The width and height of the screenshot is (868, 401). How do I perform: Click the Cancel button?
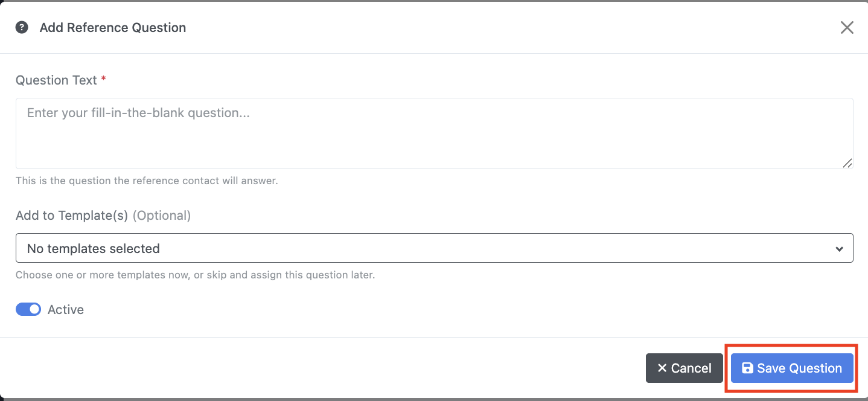(x=685, y=368)
